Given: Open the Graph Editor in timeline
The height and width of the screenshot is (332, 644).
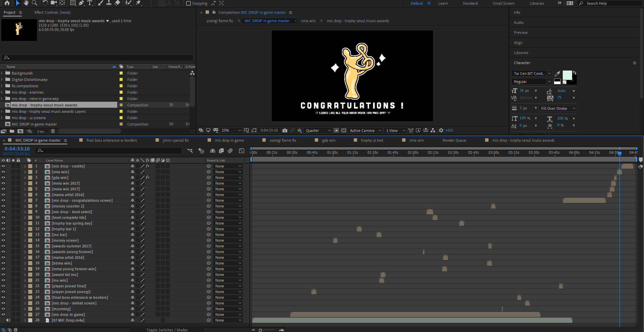Looking at the screenshot, I should pyautogui.click(x=242, y=151).
